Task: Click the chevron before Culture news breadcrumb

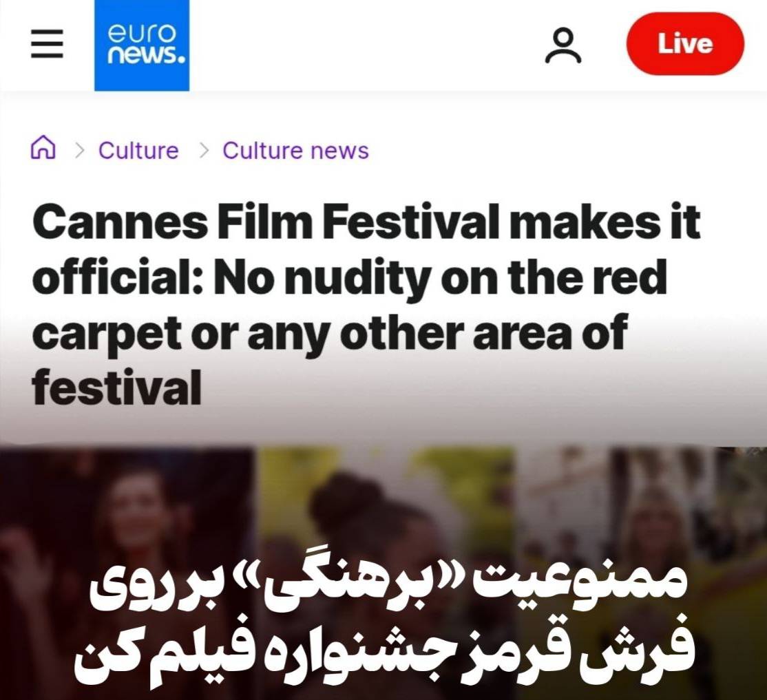Action: click(x=204, y=150)
